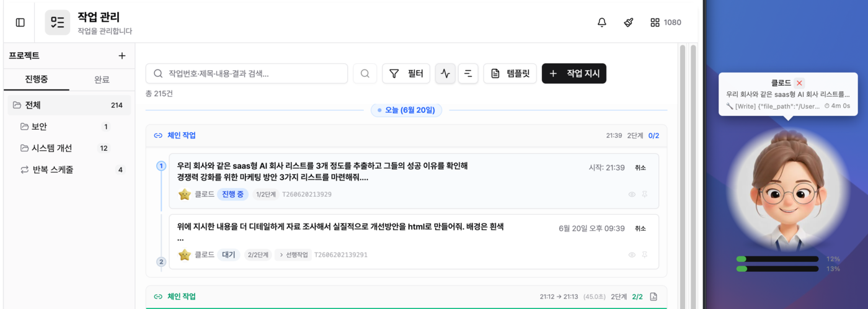This screenshot has width=868, height=309.
Task: Close the 클로드 popup with red X
Action: pos(800,83)
